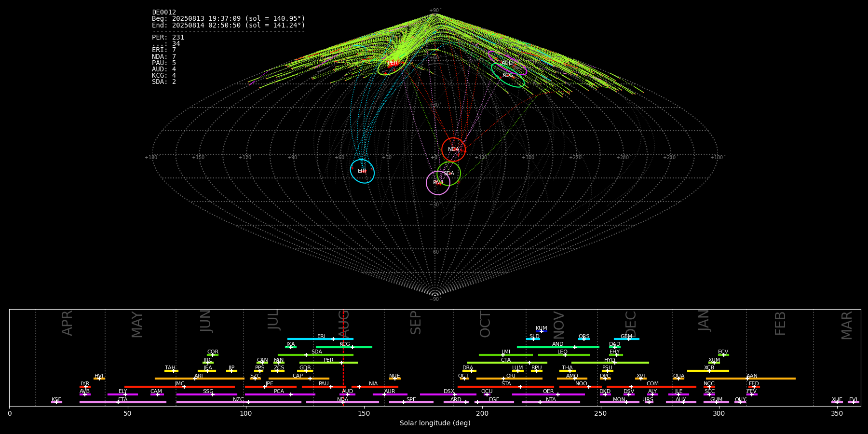Click the XCB bar in timeline
This screenshot has width=868, height=434.
click(708, 370)
